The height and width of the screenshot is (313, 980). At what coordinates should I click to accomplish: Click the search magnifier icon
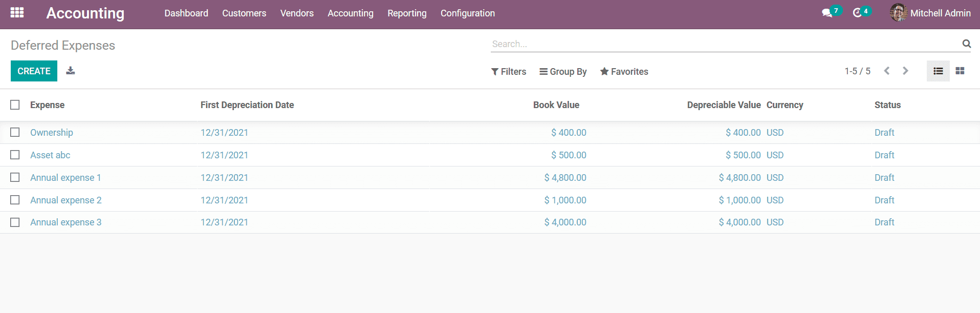tap(966, 44)
